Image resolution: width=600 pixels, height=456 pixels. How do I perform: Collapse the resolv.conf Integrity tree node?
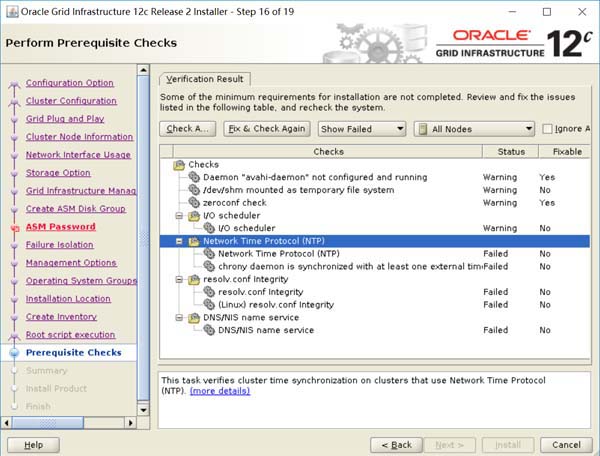tap(179, 279)
